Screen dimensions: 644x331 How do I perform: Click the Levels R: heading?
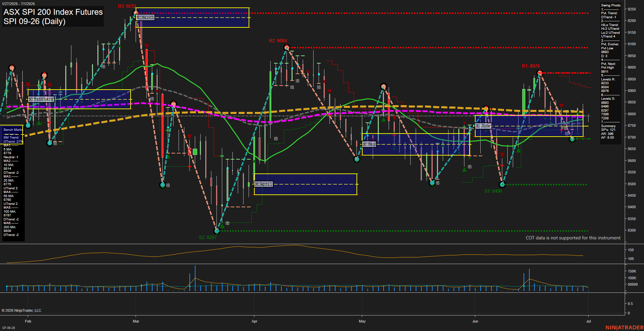(608, 79)
